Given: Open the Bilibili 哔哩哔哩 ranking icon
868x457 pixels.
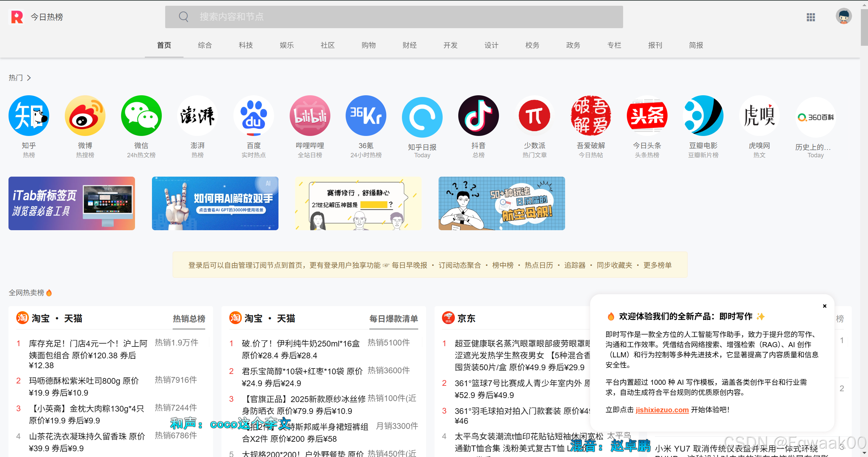Looking at the screenshot, I should click(310, 116).
